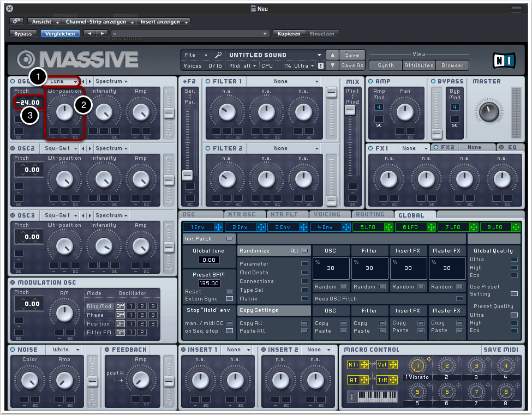Click the link icon above Bypass

[x=16, y=22]
